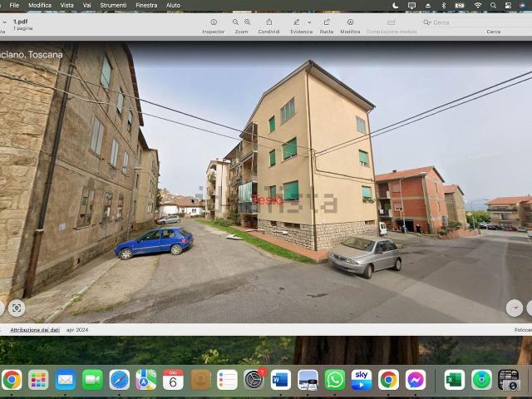Click the zoom in magnifier icon
Image resolution: width=532 pixels, height=399 pixels.
click(247, 22)
